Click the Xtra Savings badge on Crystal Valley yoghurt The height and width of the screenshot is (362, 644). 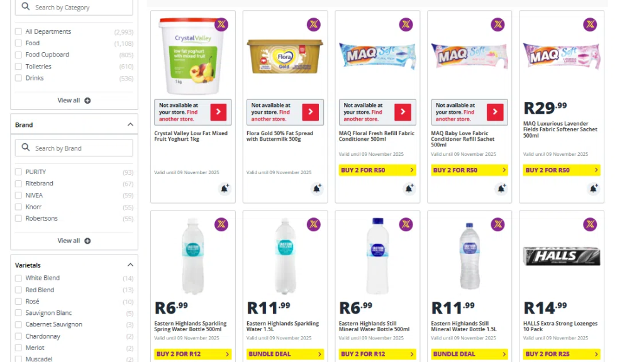pyautogui.click(x=221, y=25)
